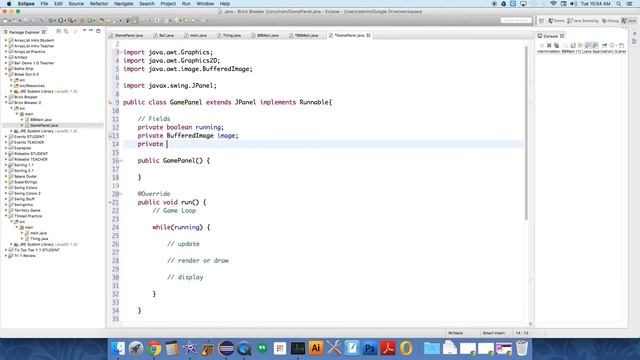Screen dimensions: 640x360
Task: Open Debug button dropdown arrow
Action: coord(55,20)
